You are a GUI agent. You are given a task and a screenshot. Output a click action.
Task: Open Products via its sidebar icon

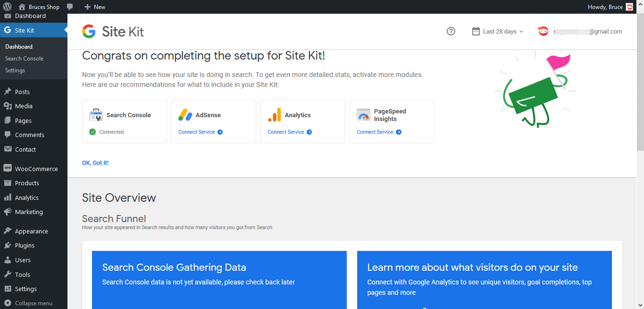[x=8, y=183]
